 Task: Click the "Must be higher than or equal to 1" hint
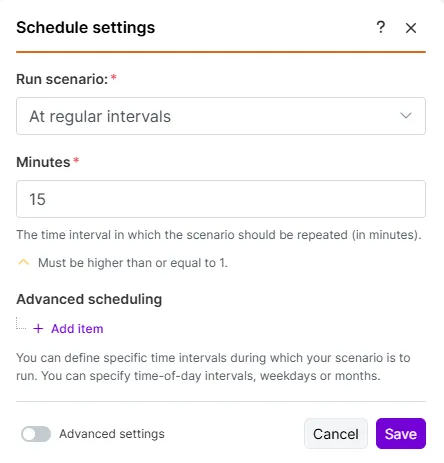coord(133,263)
